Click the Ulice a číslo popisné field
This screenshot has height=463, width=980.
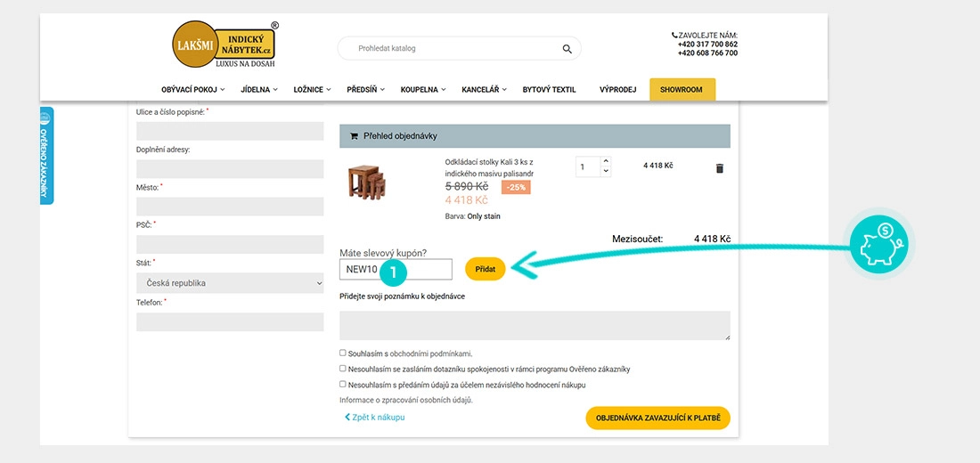tap(230, 131)
